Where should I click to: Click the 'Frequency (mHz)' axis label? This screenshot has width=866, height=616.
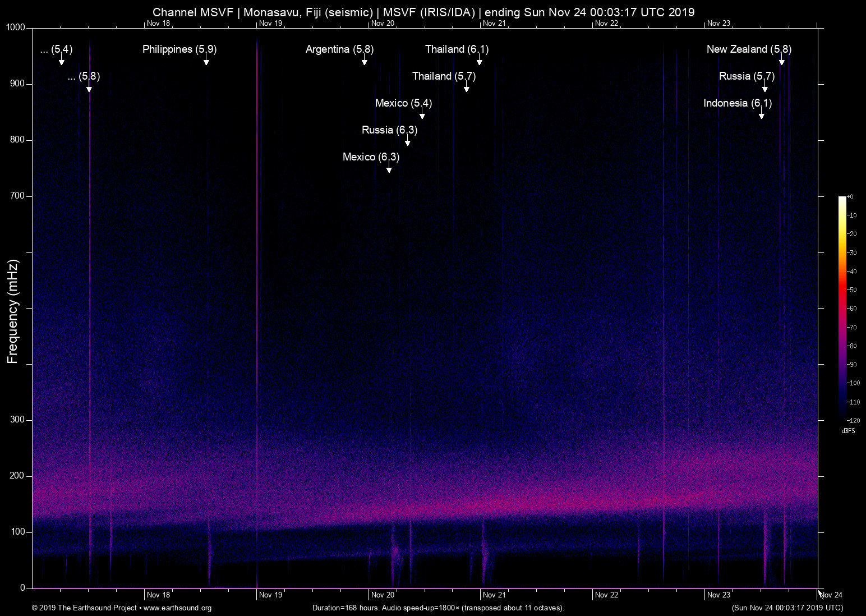tap(13, 311)
